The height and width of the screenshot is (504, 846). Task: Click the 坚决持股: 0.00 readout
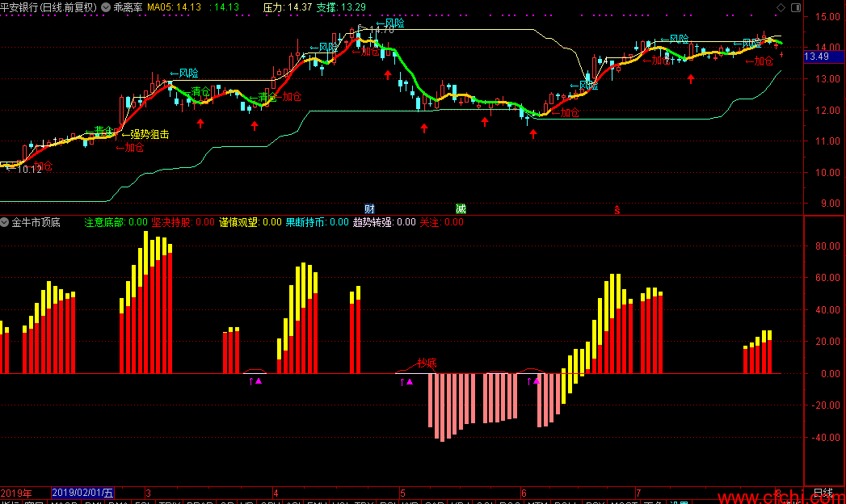[x=183, y=222]
